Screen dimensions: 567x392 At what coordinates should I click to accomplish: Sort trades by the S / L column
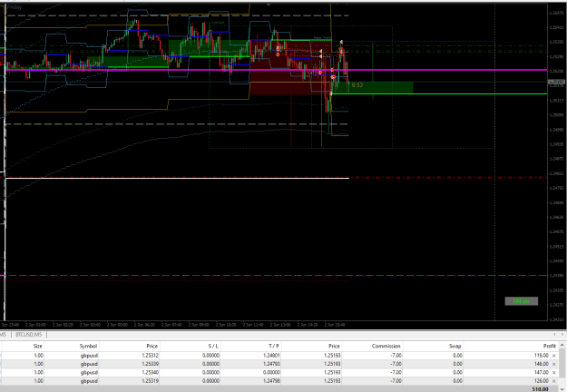(213, 346)
